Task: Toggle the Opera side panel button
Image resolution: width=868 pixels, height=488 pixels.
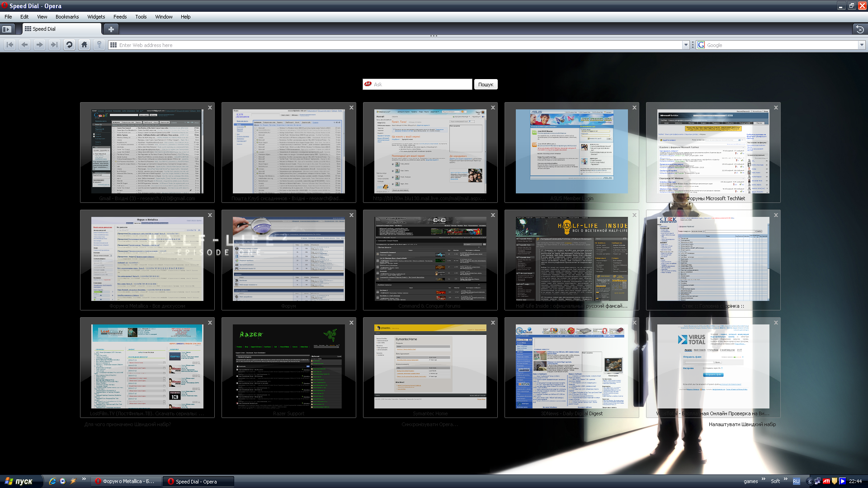Action: point(7,29)
